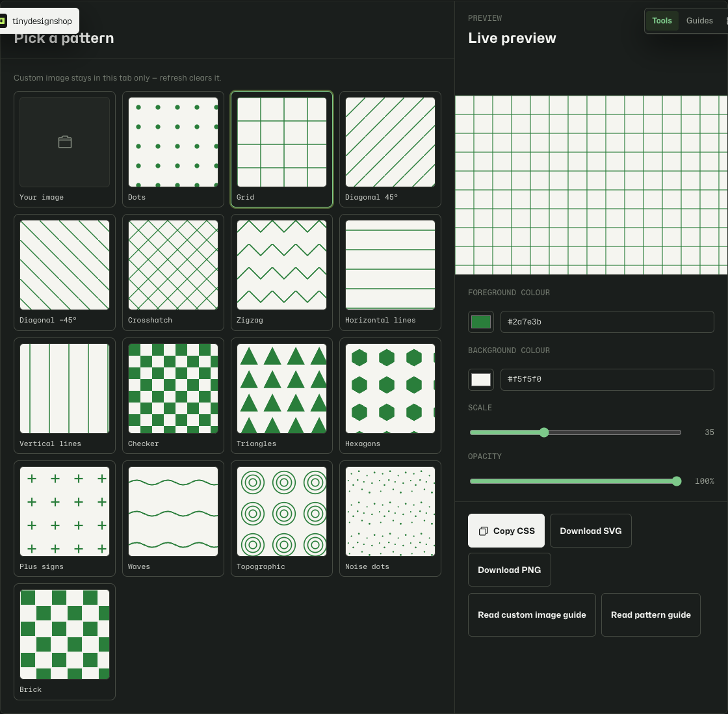Pick the Zigzag pattern
The height and width of the screenshot is (714, 728).
pyautogui.click(x=282, y=272)
